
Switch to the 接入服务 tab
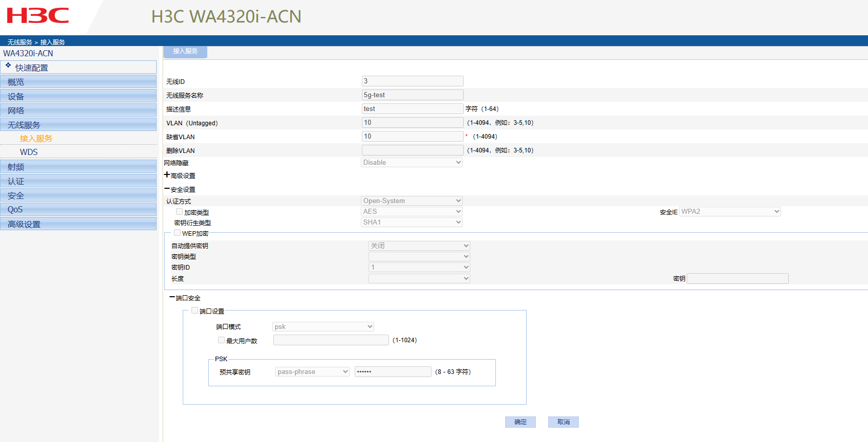click(185, 52)
